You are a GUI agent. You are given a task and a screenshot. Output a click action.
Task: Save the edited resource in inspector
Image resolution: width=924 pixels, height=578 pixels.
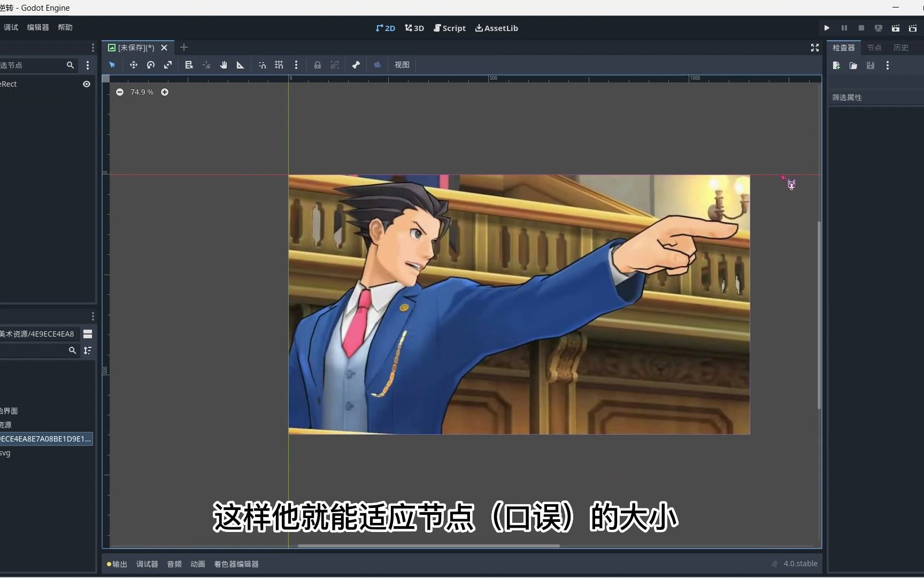click(x=871, y=65)
